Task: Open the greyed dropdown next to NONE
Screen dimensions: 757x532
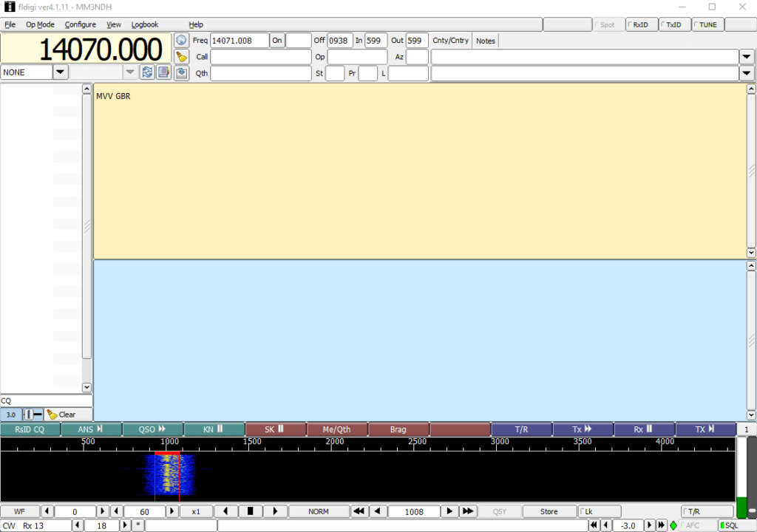Action: point(130,72)
